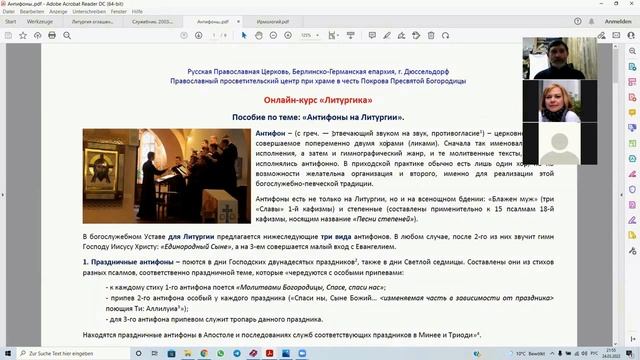The width and height of the screenshot is (640, 360).
Task: Open Chrome from the taskbar
Action: (204, 353)
